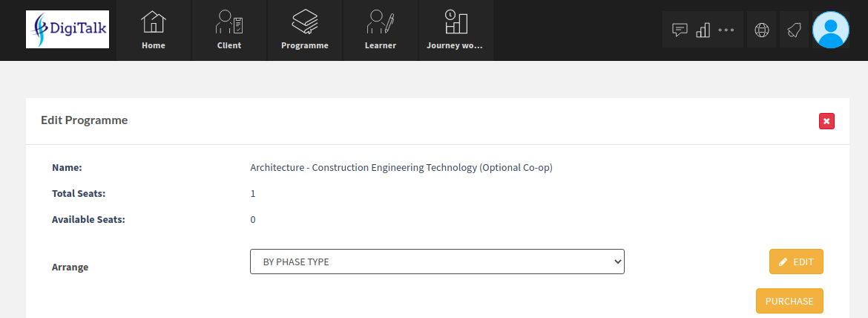Viewport: 868px width, 318px height.
Task: Click the PURCHASE button
Action: pyautogui.click(x=789, y=301)
